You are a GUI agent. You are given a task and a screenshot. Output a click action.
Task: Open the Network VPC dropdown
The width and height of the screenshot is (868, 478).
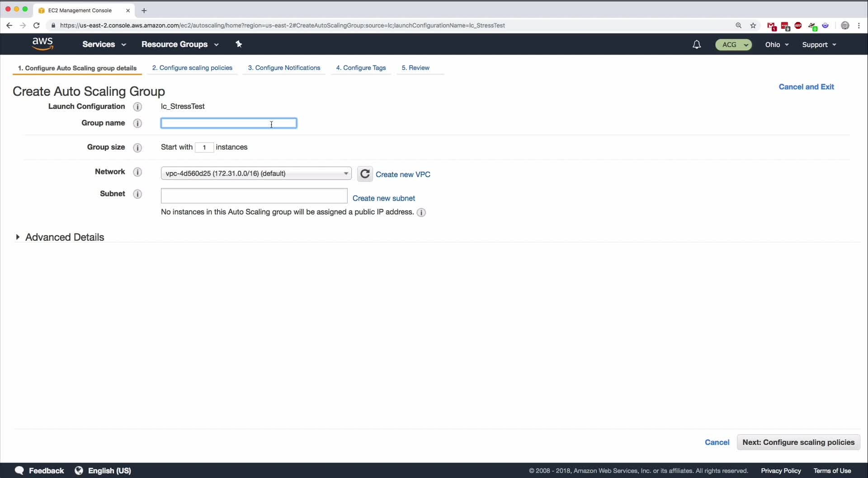click(256, 173)
